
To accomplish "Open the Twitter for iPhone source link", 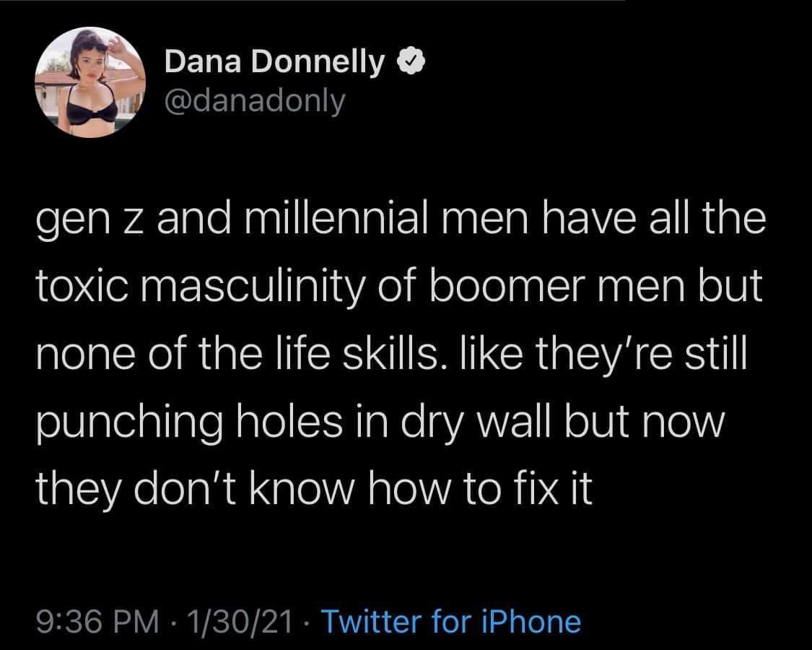I will [450, 621].
